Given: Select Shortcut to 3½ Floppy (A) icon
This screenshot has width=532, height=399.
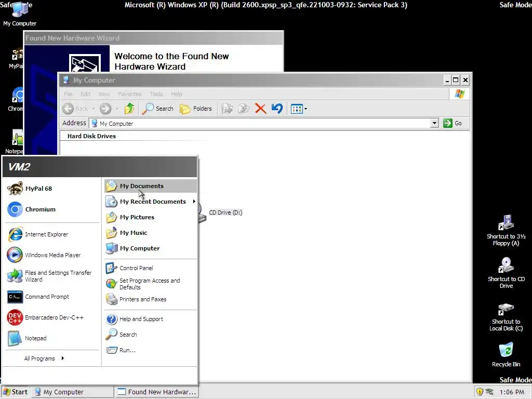Looking at the screenshot, I should point(506,230).
